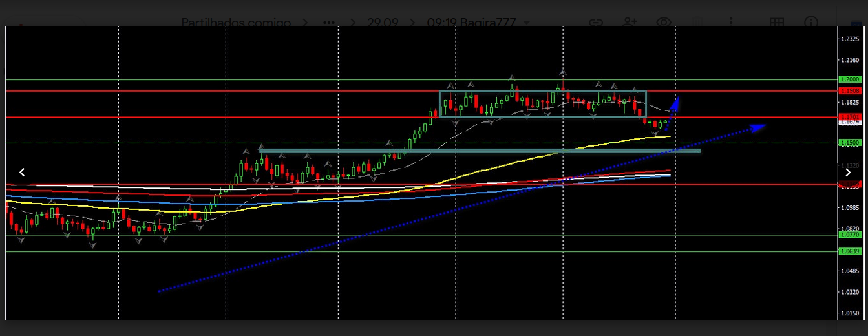The image size is (868, 336).
Task: Click the 1.2325 value on the price scale
Action: click(x=849, y=39)
